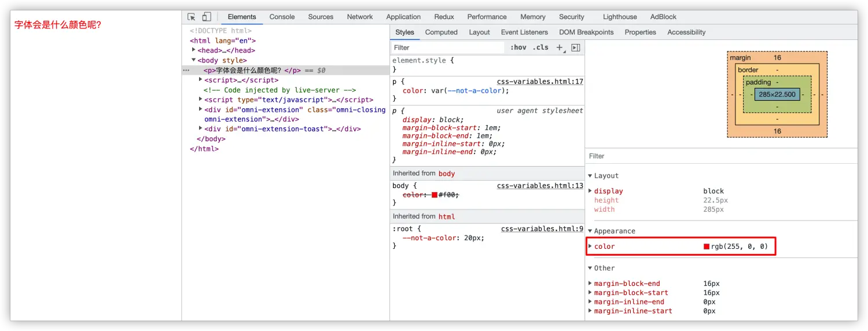Switch to Computed sub-tab
The width and height of the screenshot is (868, 331).
[441, 32]
